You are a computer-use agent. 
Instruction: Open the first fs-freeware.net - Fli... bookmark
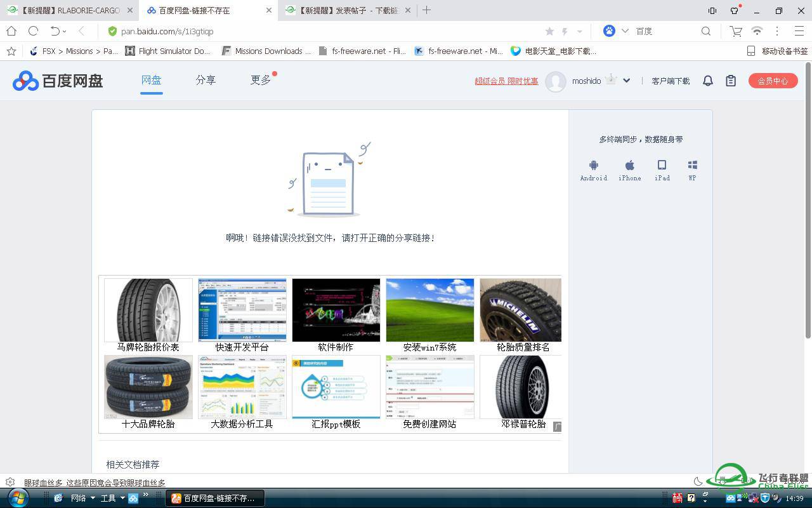click(362, 51)
